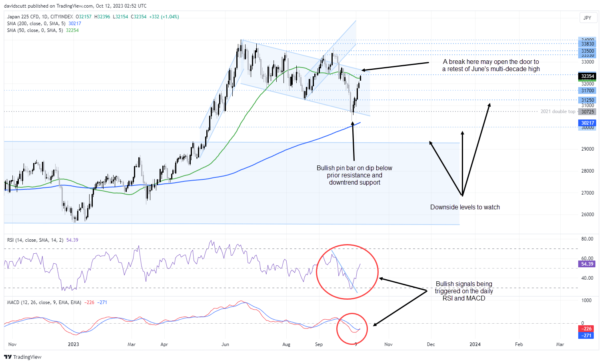Click the 30725 double top price label
The width and height of the screenshot is (603, 364).
click(587, 112)
